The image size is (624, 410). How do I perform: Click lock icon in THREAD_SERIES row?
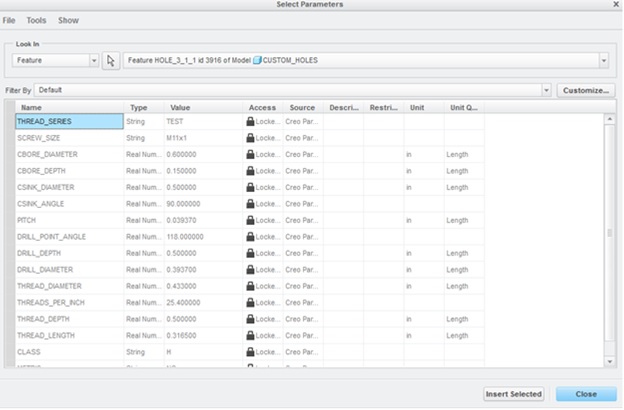250,121
